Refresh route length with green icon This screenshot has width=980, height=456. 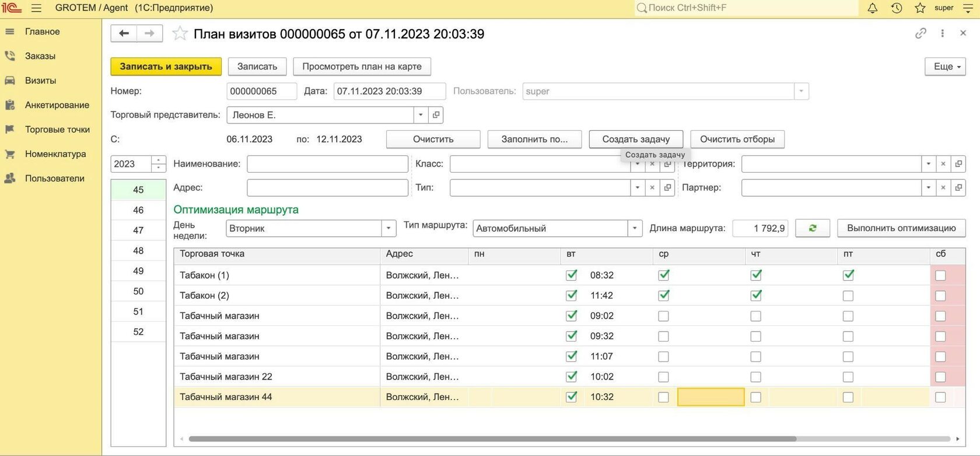813,228
